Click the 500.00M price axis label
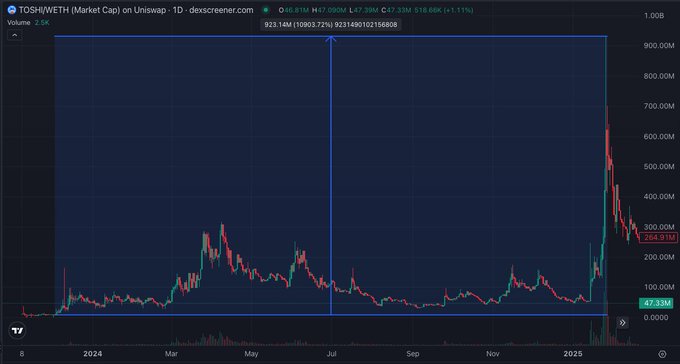 coord(659,166)
